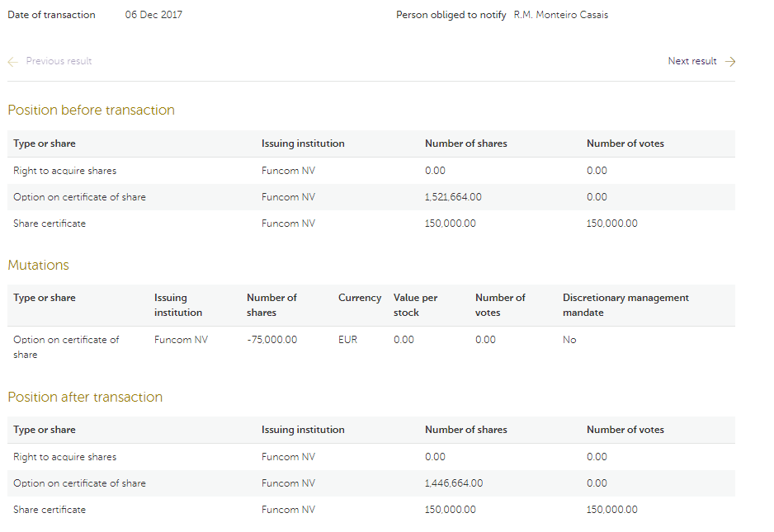The height and width of the screenshot is (532, 774).
Task: Select the 1,521,664.00 shares value
Action: tap(453, 197)
